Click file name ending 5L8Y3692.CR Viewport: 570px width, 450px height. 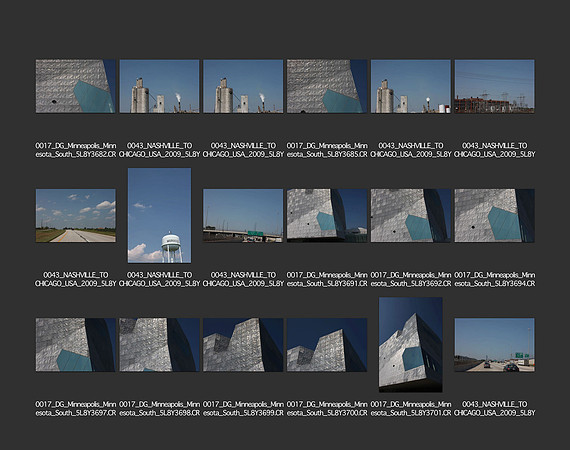click(410, 279)
